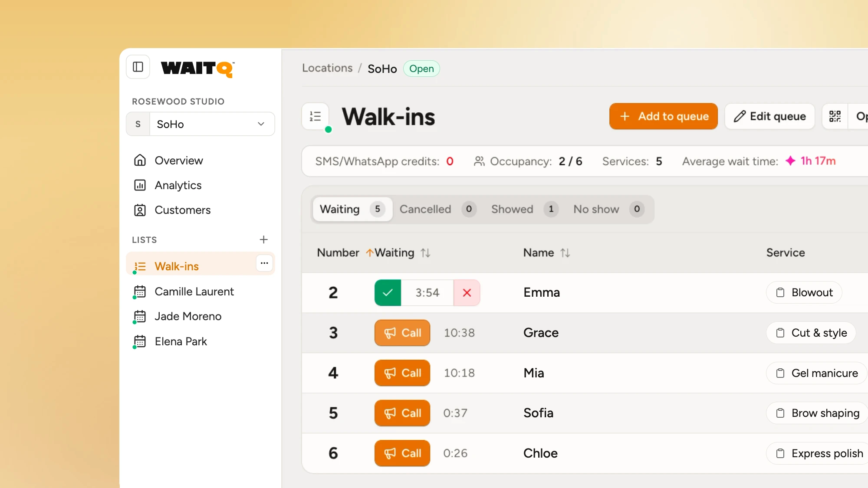
Task: Cancel Emma with the red X
Action: point(467,293)
